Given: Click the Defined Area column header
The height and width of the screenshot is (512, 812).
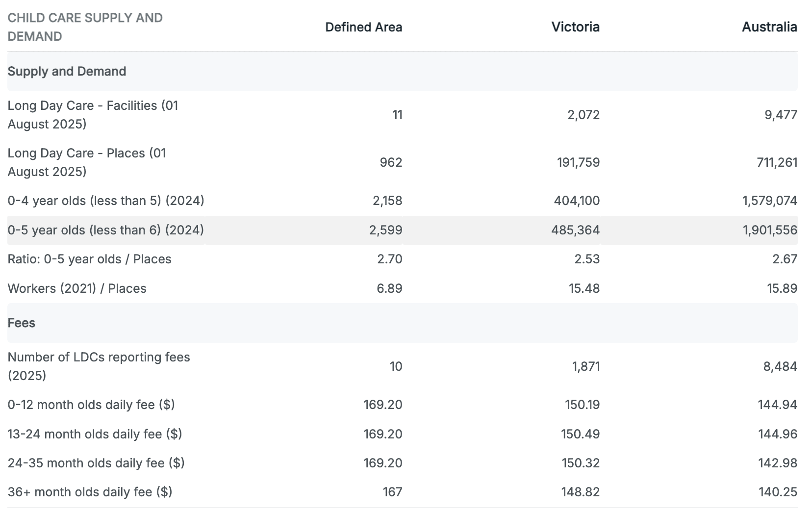Looking at the screenshot, I should pyautogui.click(x=363, y=27).
